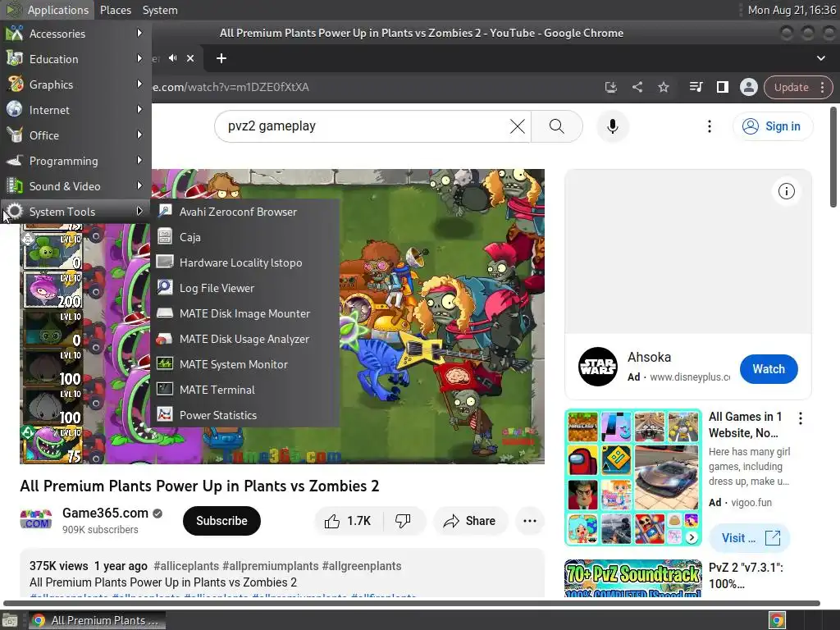Viewport: 840px width, 630px height.
Task: Open the Game365.com channel name
Action: 105,514
